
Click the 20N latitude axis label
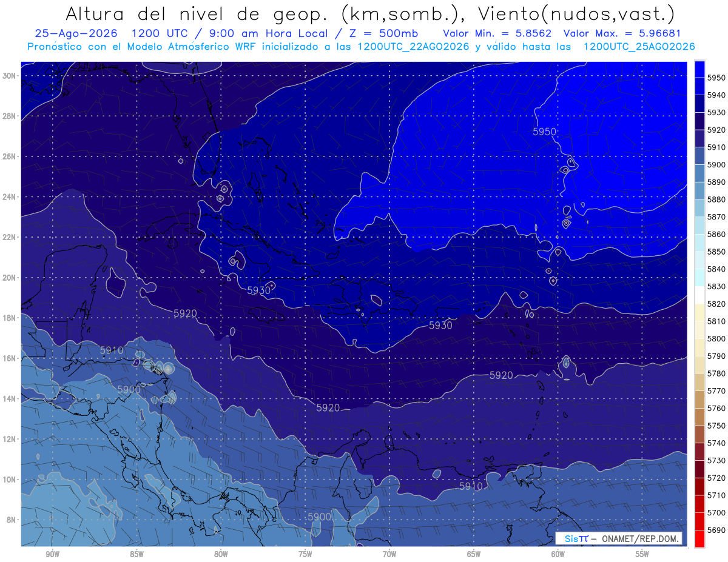click(x=9, y=277)
